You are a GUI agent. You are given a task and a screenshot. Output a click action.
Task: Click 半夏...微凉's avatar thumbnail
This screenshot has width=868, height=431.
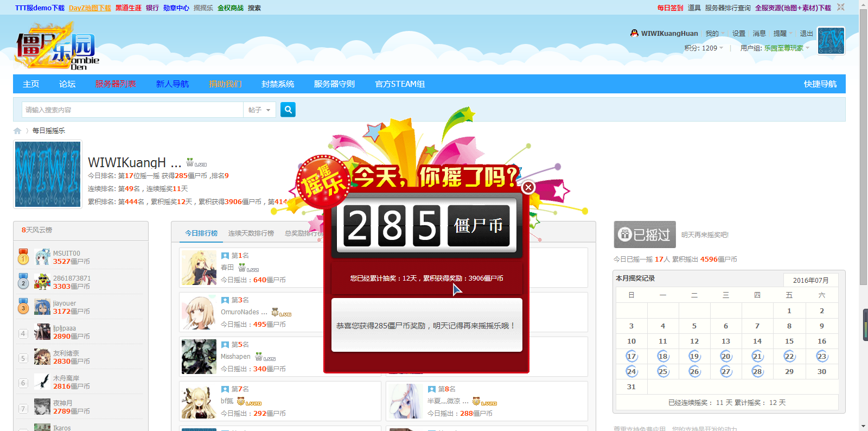406,401
